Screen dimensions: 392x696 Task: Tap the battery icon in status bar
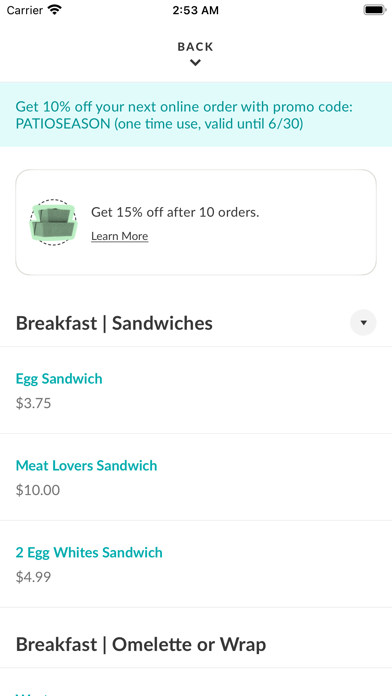click(x=375, y=10)
